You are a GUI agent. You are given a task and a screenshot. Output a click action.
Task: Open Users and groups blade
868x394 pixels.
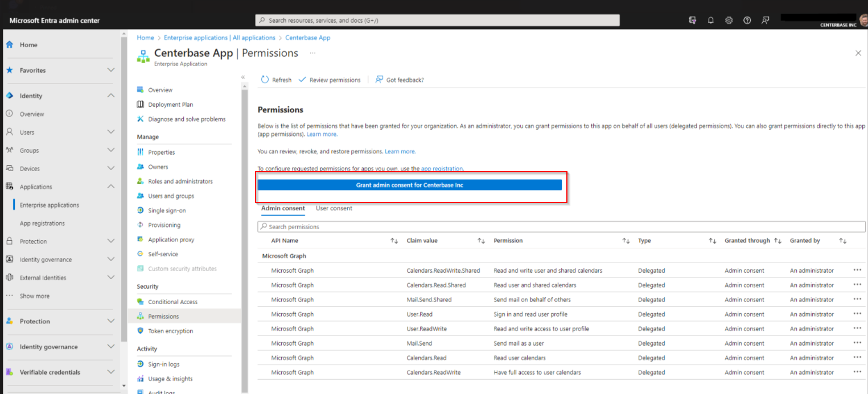[x=171, y=196]
